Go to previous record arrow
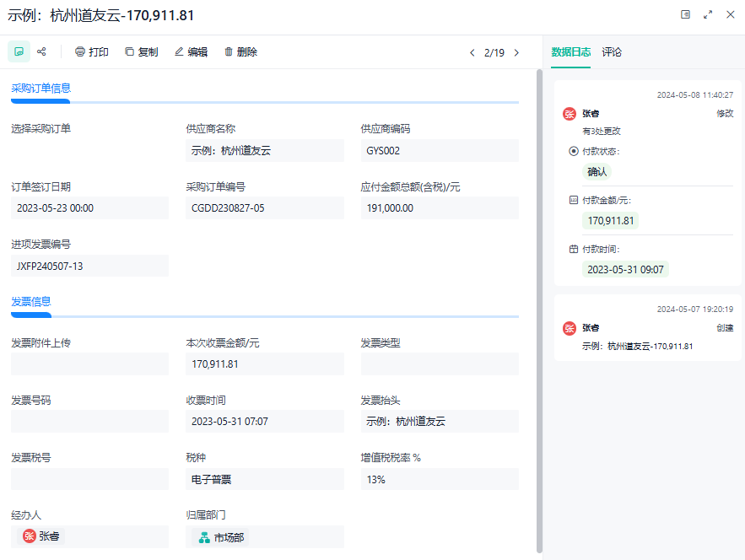The image size is (745, 560). click(472, 53)
